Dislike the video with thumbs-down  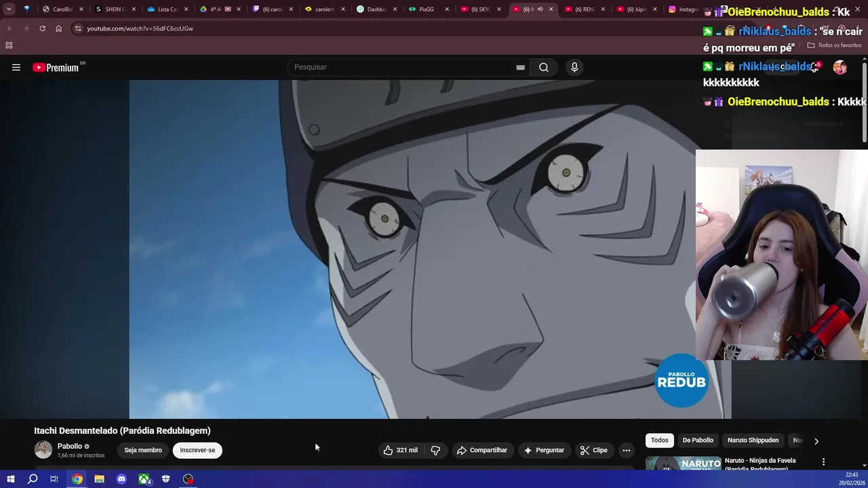pos(435,450)
